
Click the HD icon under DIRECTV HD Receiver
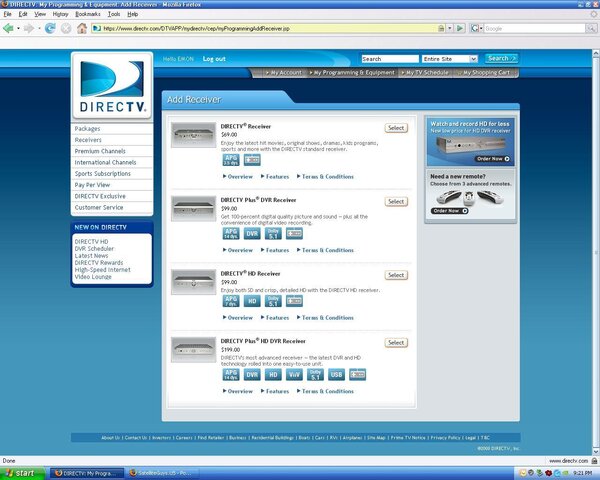click(x=252, y=301)
